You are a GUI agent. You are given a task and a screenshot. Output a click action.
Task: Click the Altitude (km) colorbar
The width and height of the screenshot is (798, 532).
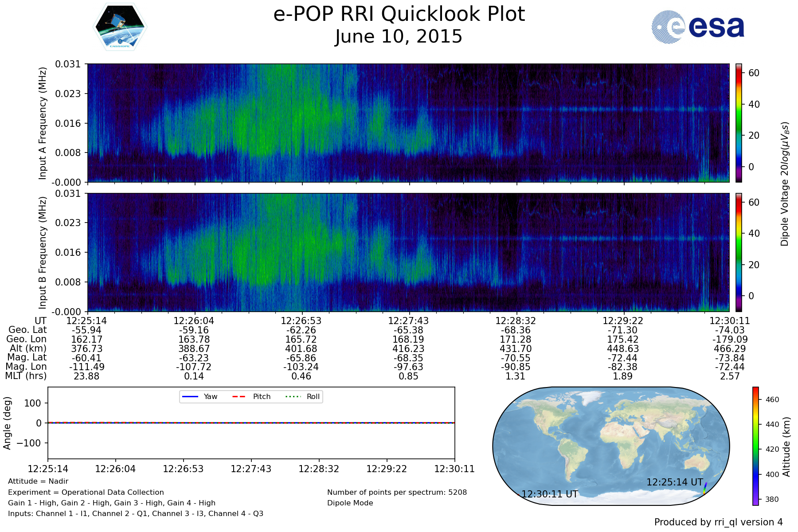tap(755, 446)
